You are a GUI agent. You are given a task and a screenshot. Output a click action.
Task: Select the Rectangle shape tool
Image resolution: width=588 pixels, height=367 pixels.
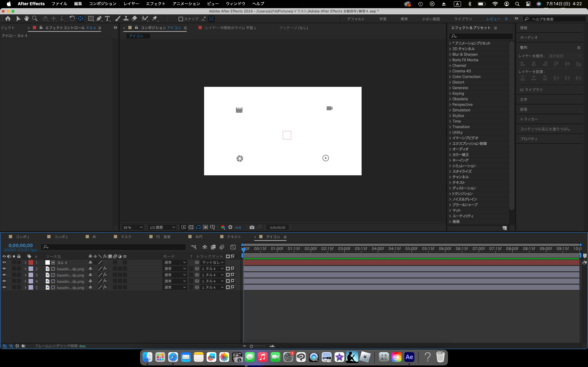click(x=91, y=19)
